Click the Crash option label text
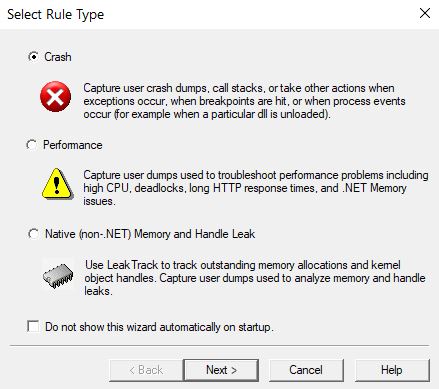Screen dimensions: 439x389 (58, 57)
